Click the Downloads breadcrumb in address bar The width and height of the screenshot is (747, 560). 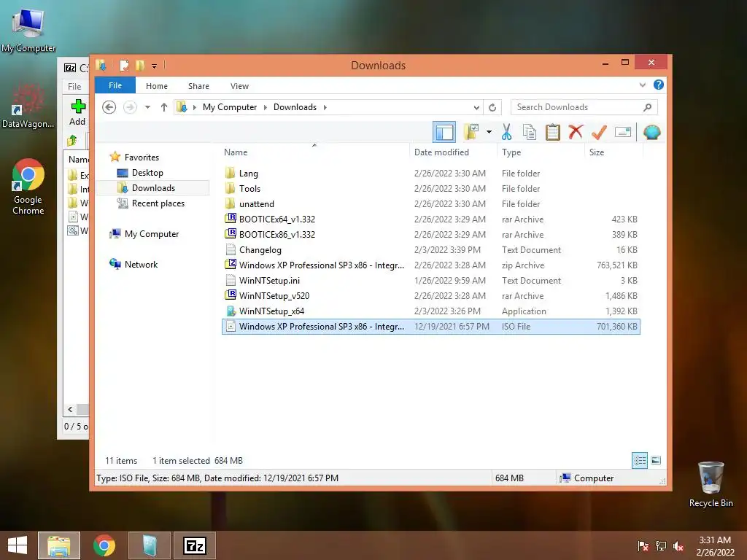(x=295, y=107)
